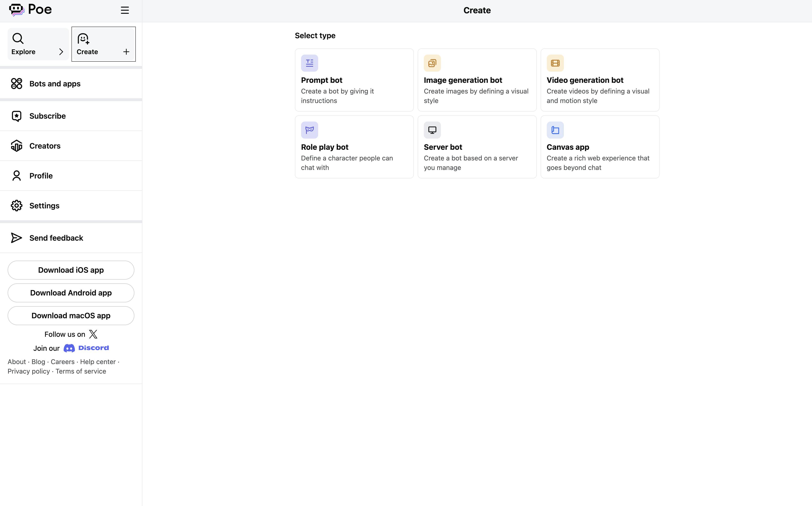Choose the Video generation bot icon
This screenshot has height=506, width=812.
[555, 63]
